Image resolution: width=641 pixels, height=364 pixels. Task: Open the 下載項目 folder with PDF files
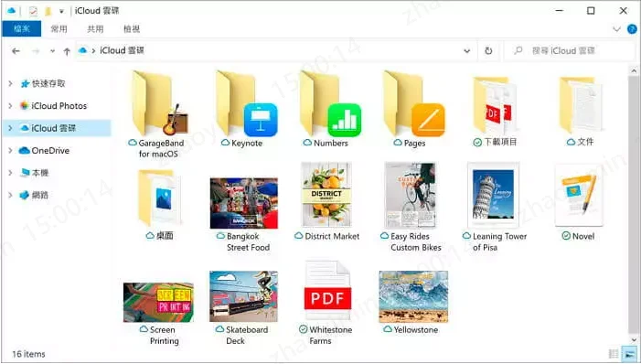pos(495,104)
